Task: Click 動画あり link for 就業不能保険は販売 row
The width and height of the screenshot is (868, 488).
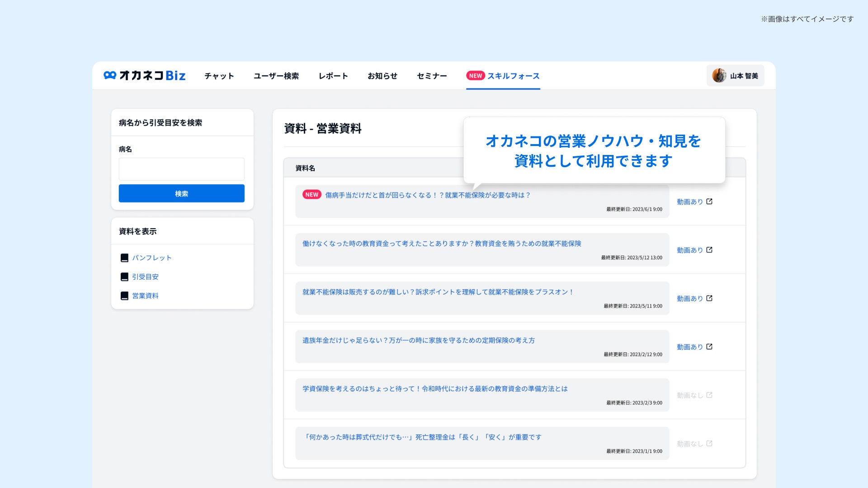Action: pos(689,299)
